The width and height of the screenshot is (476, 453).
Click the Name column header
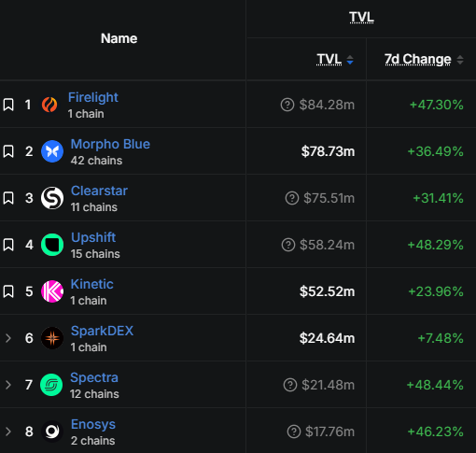click(119, 38)
